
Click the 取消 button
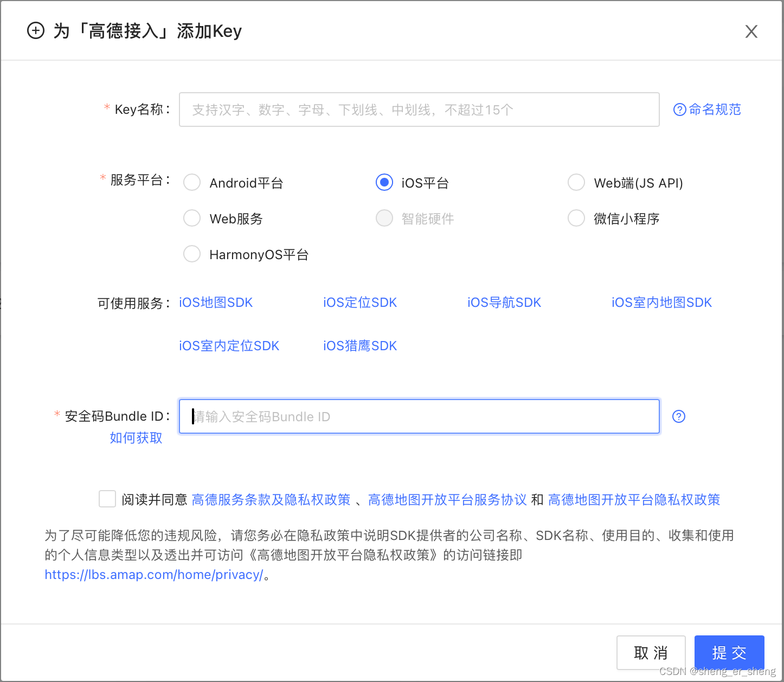coord(651,653)
